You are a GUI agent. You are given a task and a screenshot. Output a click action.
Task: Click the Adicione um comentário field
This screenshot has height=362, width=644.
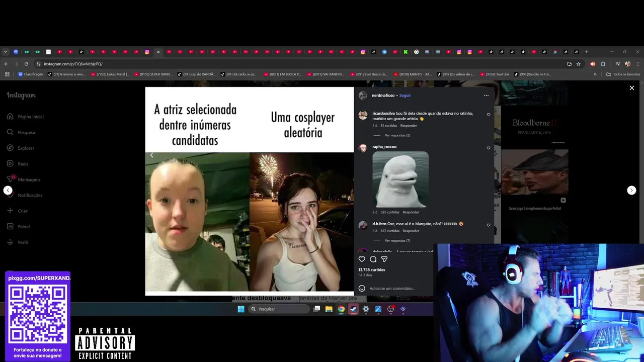392,289
